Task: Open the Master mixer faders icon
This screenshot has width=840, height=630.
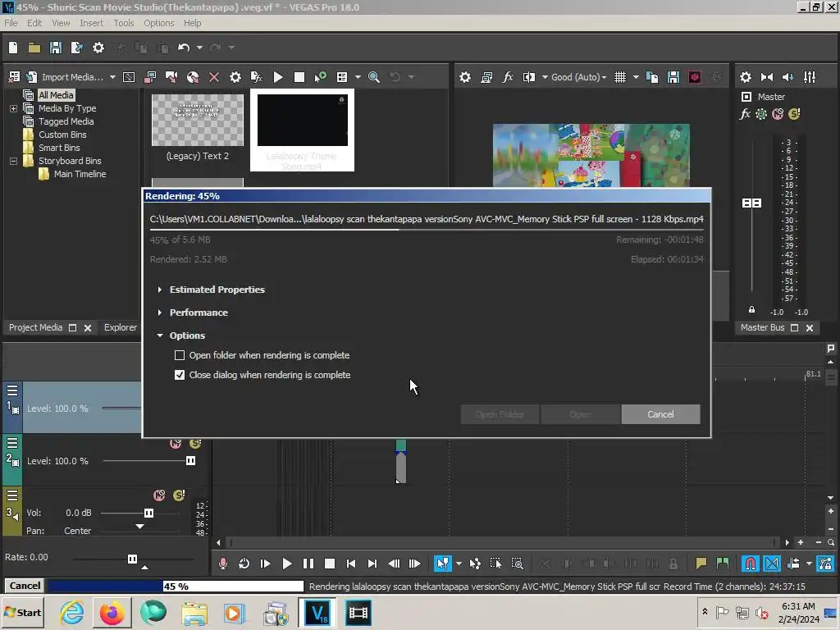Action: [x=810, y=77]
